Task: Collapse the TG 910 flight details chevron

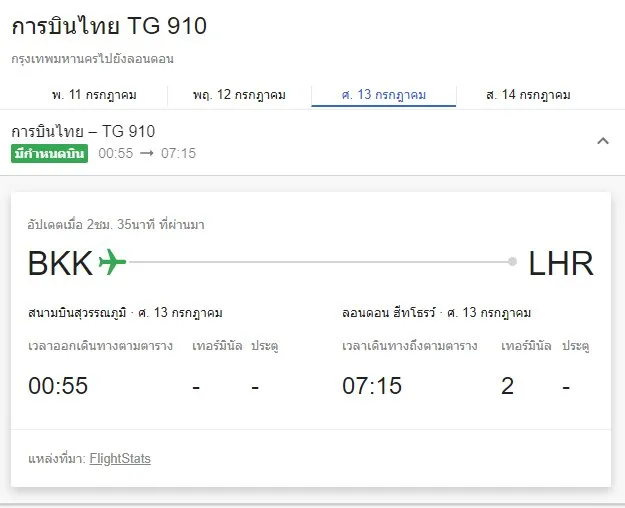Action: (x=602, y=141)
